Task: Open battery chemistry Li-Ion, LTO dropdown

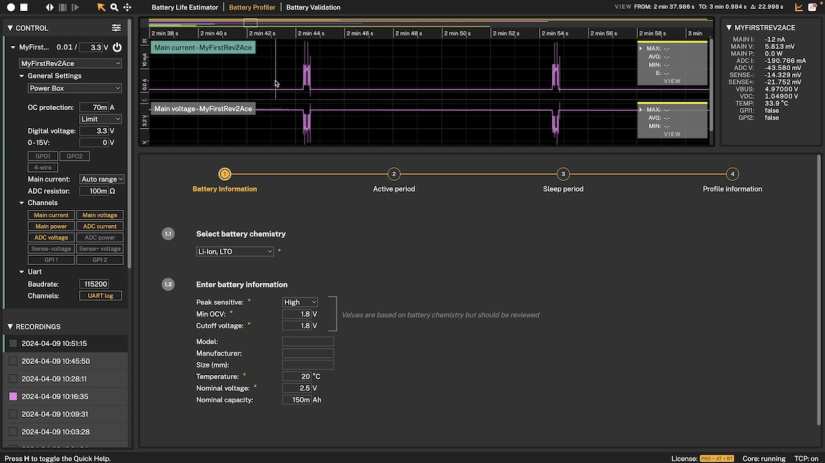Action: (x=235, y=251)
